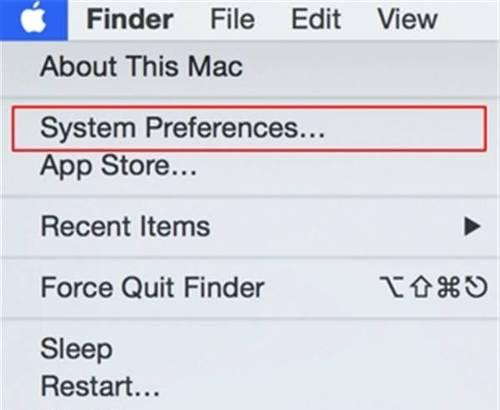
Task: Click the Command key symbol in shortcut
Action: (449, 287)
